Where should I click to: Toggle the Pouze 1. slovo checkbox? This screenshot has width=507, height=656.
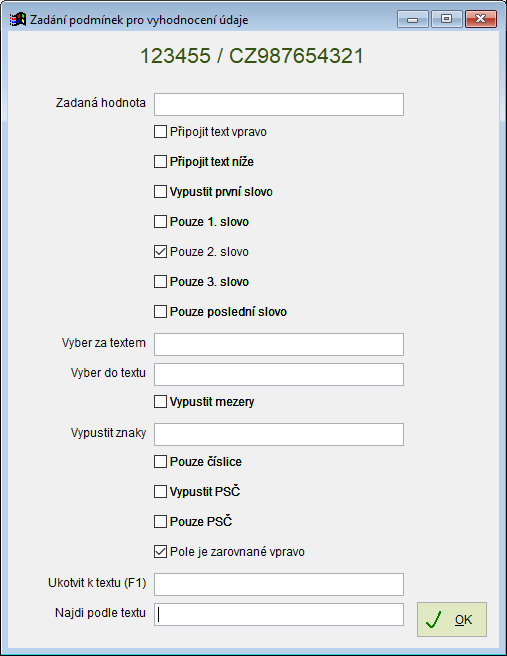coord(160,222)
